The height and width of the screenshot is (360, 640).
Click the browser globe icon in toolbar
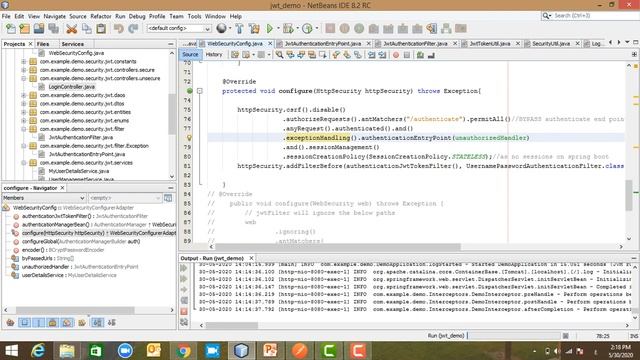pos(221,29)
